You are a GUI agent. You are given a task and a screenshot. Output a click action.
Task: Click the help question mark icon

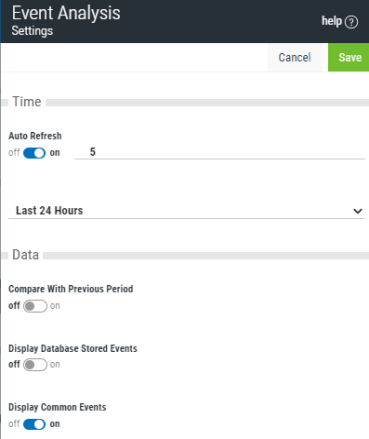351,22
